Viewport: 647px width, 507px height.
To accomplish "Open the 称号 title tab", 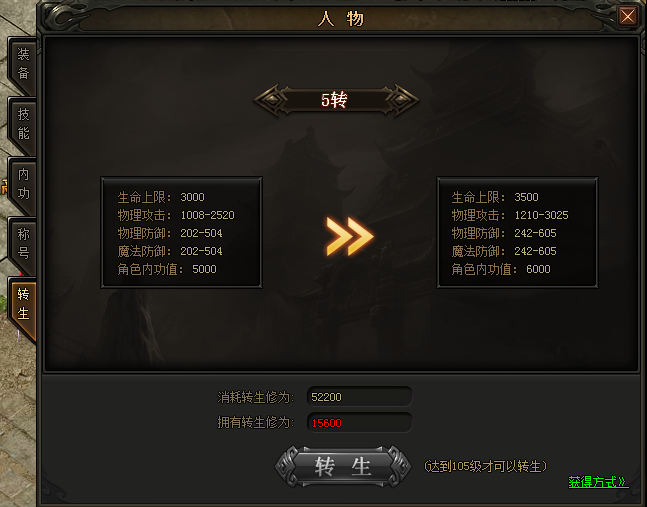I will (x=23, y=244).
